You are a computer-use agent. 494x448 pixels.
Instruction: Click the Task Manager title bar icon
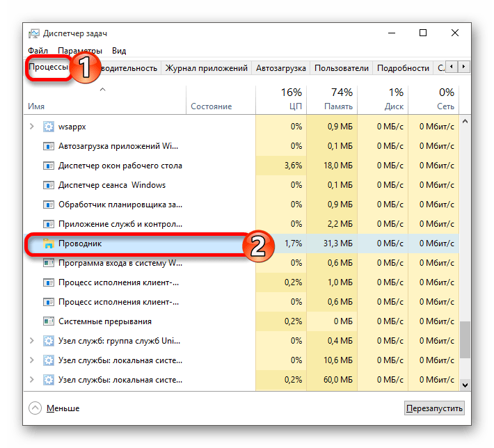34,33
